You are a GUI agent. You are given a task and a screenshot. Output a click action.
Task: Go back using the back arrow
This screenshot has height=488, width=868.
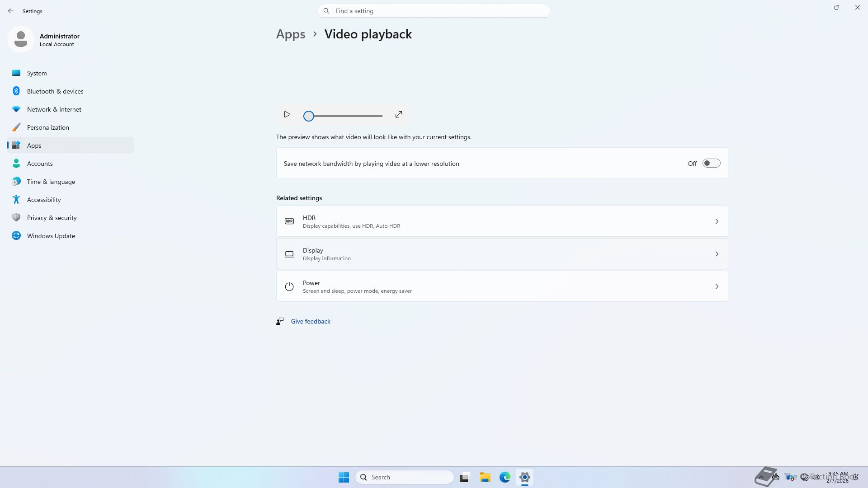pyautogui.click(x=11, y=11)
